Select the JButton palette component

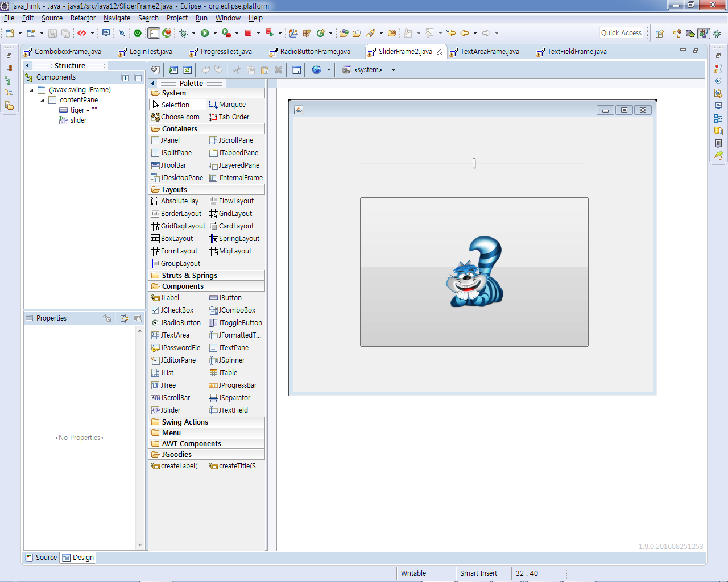tap(226, 298)
